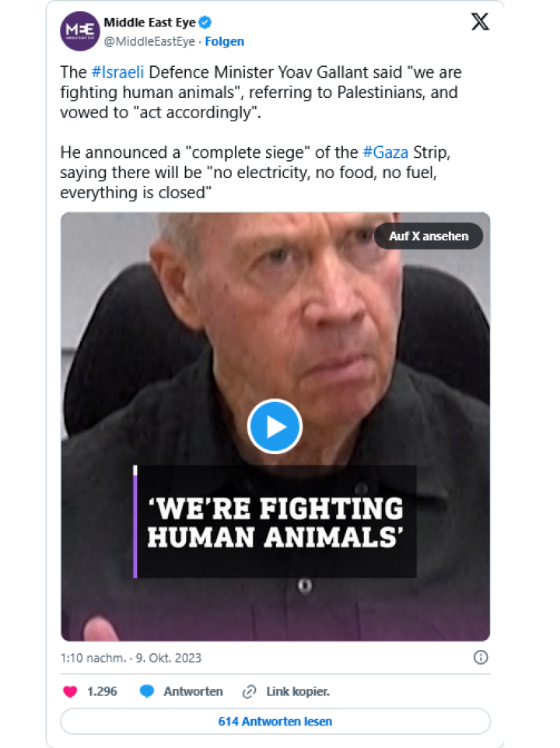
Task: Click the 'Link kopier.' text
Action: (x=298, y=691)
